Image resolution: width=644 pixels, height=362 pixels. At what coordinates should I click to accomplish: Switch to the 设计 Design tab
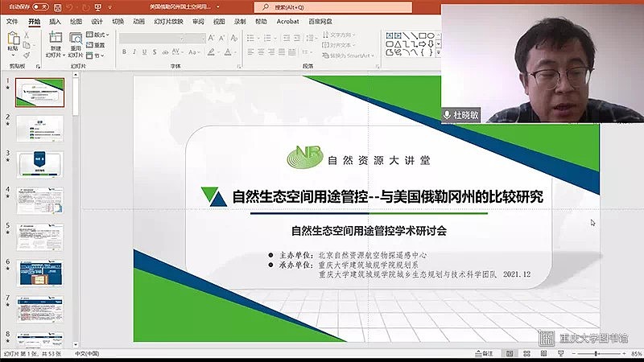click(97, 22)
